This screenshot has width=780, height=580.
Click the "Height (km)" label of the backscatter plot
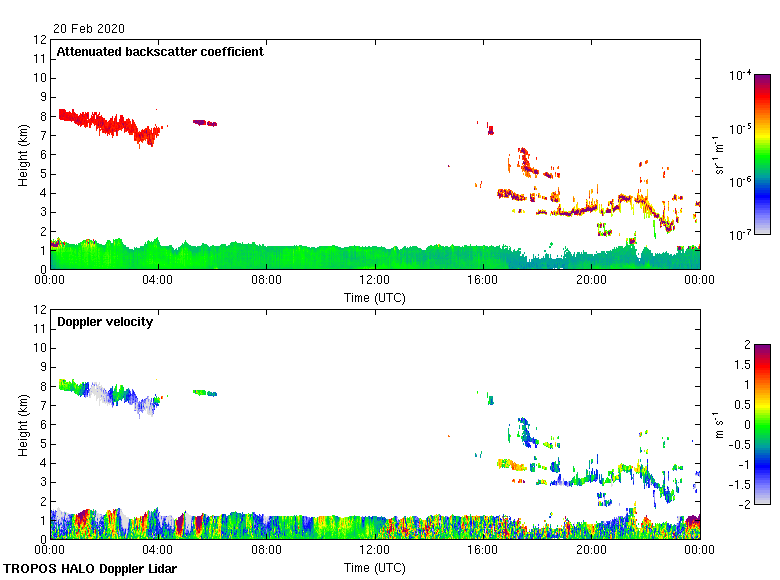coord(22,153)
